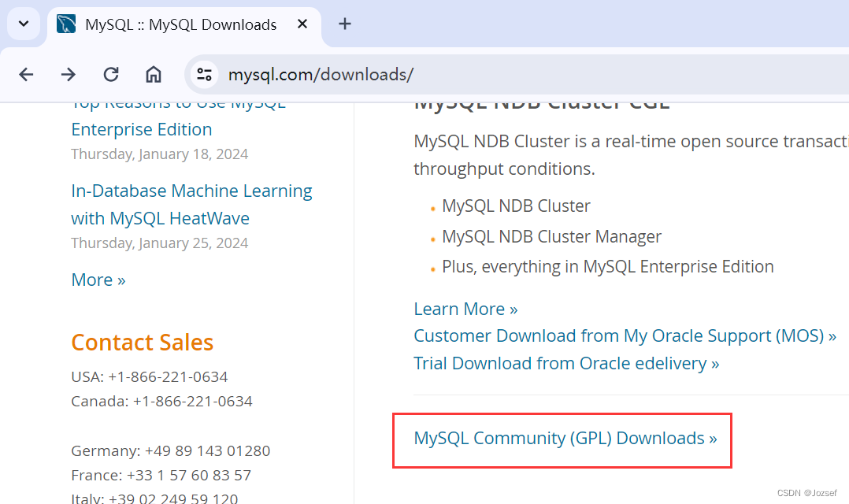Click the Thursday, January 18, 2024 date

tap(160, 154)
